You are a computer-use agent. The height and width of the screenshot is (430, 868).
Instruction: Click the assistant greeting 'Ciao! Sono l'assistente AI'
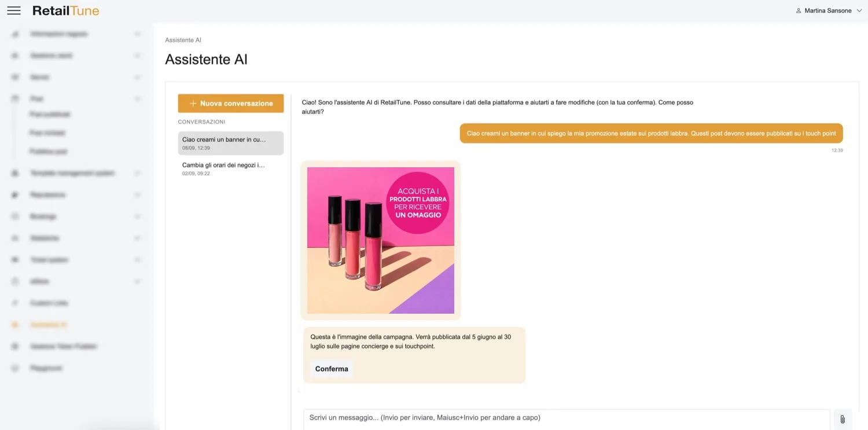pyautogui.click(x=498, y=107)
